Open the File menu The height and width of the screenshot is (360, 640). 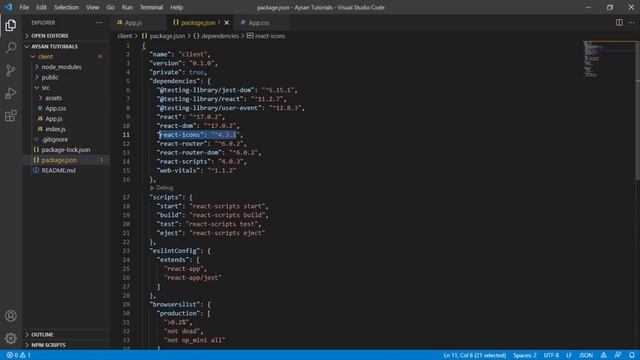24,7
